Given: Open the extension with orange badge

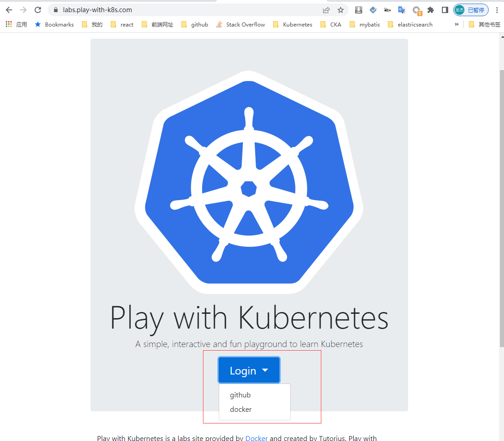Looking at the screenshot, I should tap(417, 11).
